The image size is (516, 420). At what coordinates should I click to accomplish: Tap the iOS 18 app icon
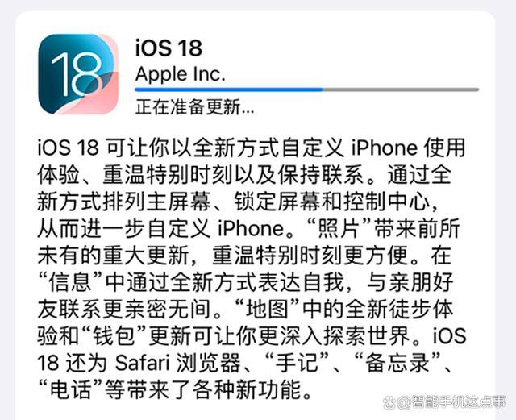pos(78,74)
